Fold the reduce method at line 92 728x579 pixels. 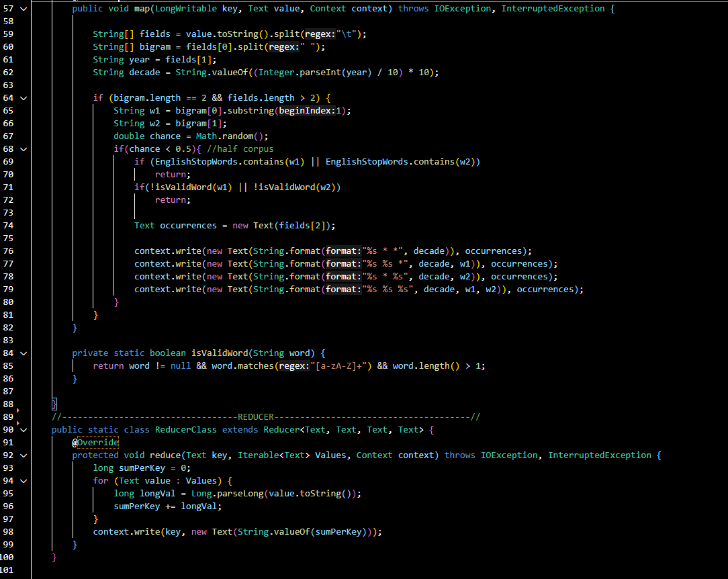(x=24, y=455)
